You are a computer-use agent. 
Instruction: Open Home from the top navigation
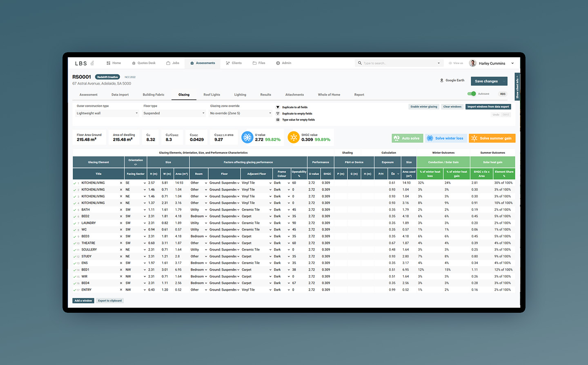(114, 63)
